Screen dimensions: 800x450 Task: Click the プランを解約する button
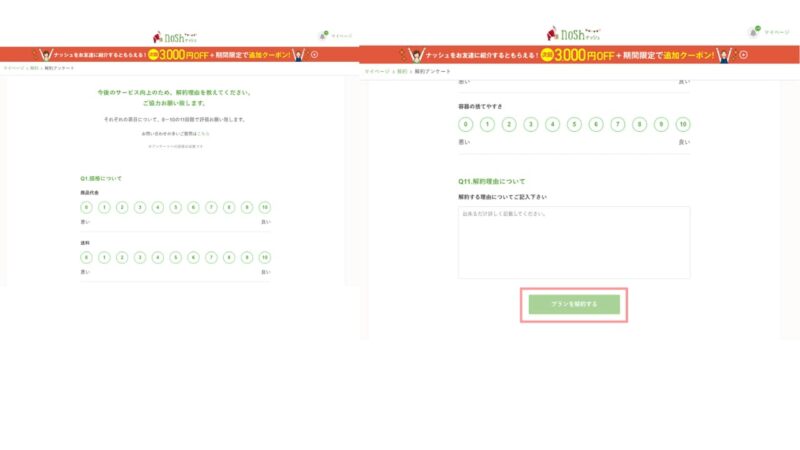574,304
